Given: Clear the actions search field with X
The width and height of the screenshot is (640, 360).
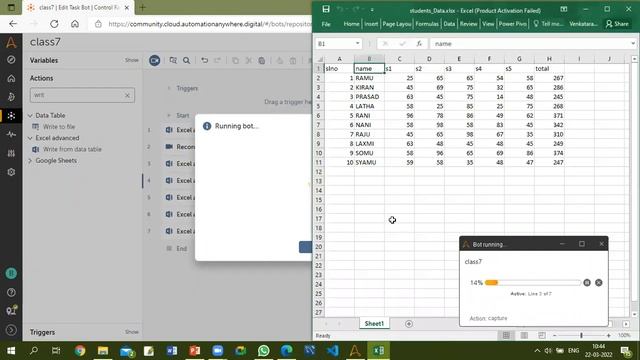Looking at the screenshot, I should [127, 95].
